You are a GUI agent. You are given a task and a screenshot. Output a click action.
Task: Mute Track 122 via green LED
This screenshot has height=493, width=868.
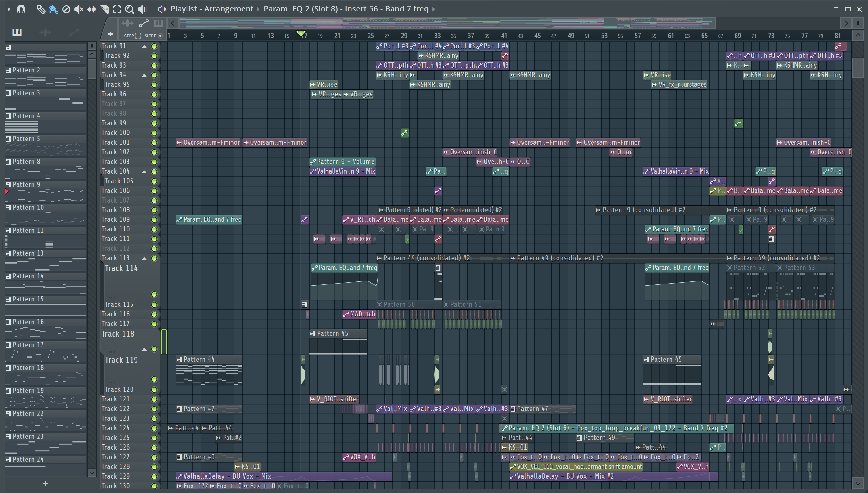coord(154,409)
